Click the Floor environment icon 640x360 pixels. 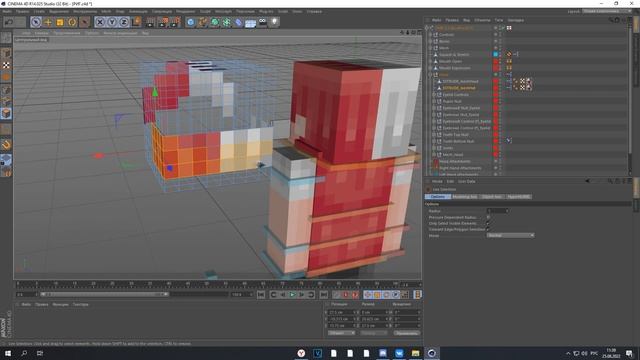pyautogui.click(x=250, y=22)
